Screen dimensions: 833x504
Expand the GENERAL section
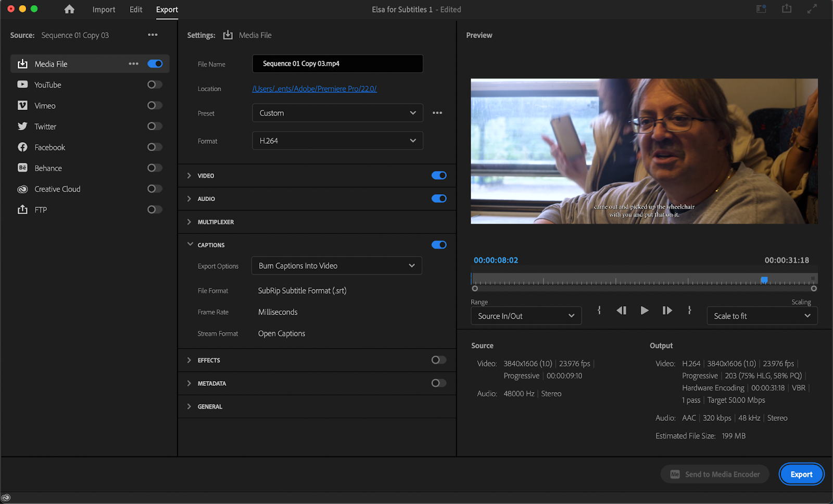189,407
